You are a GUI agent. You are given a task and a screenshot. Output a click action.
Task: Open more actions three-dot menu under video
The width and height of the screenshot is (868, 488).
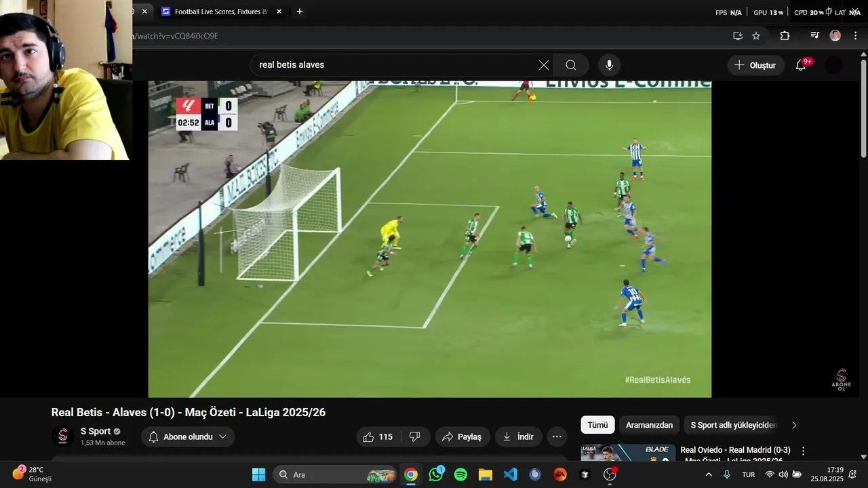(557, 437)
